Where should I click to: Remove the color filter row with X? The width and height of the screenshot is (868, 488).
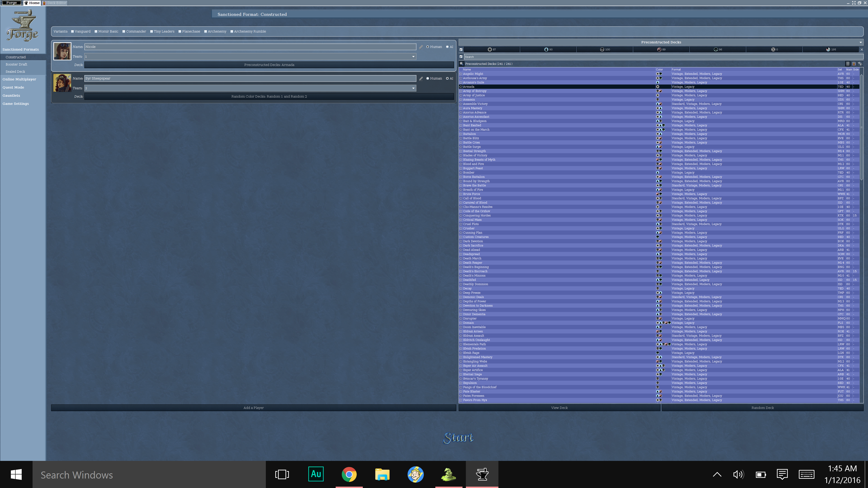click(862, 49)
